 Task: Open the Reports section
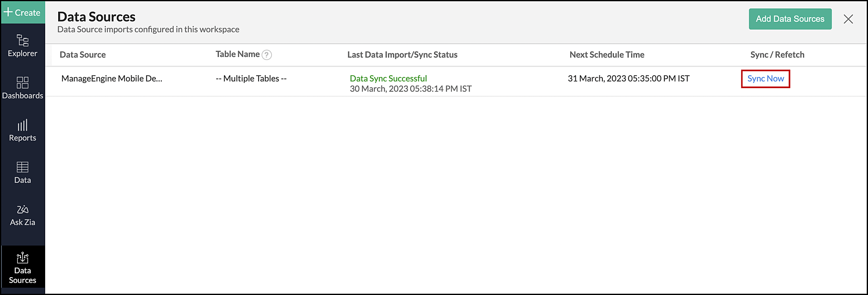pyautogui.click(x=23, y=130)
